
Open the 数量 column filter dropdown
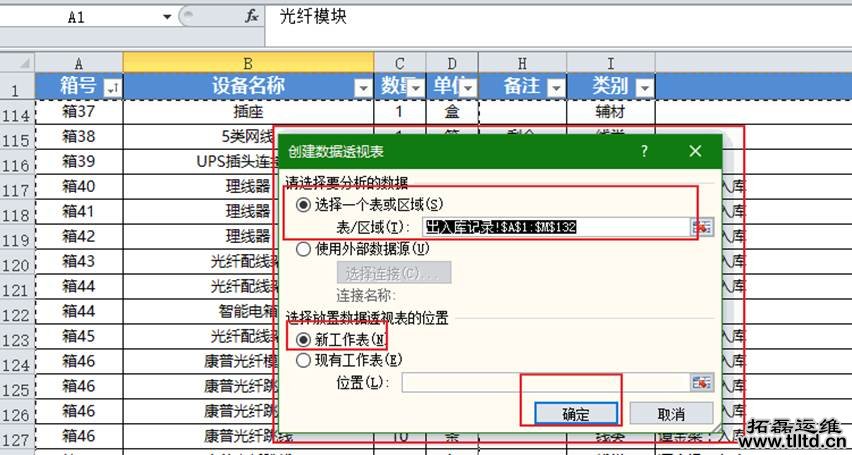(x=416, y=89)
